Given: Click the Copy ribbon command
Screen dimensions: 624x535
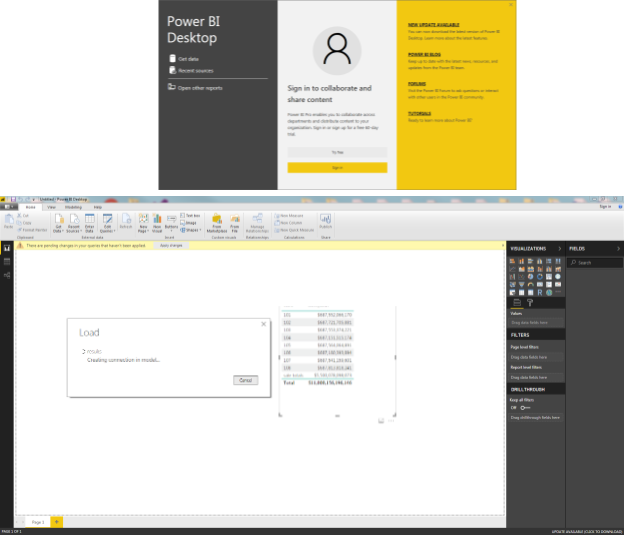Looking at the screenshot, I should (x=24, y=223).
